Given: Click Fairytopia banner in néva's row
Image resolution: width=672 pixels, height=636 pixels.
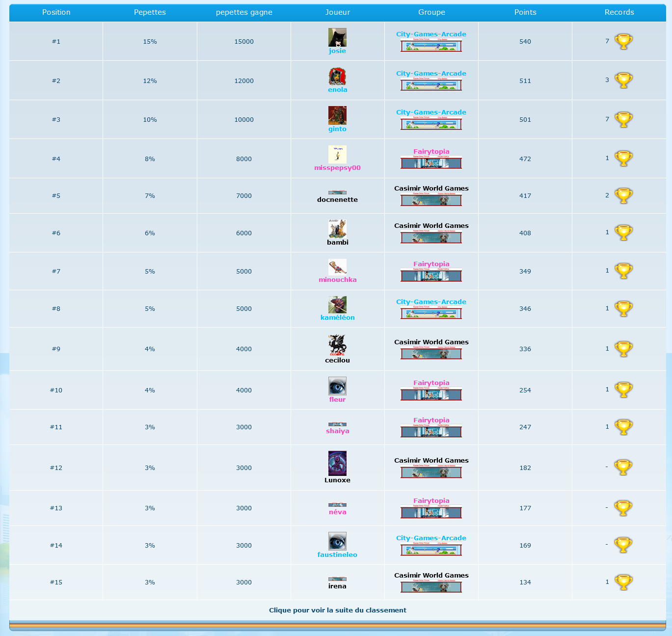Looking at the screenshot, I should click(431, 512).
